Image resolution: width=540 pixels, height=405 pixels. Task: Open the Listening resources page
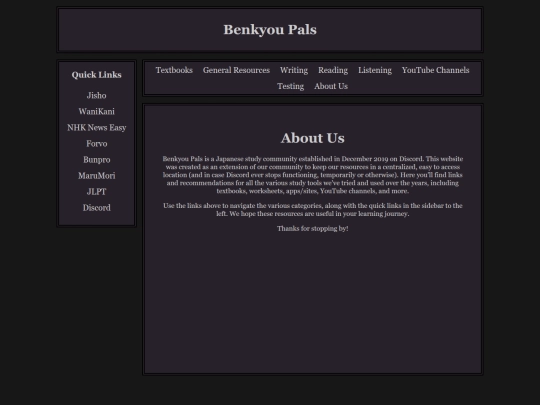pos(375,70)
